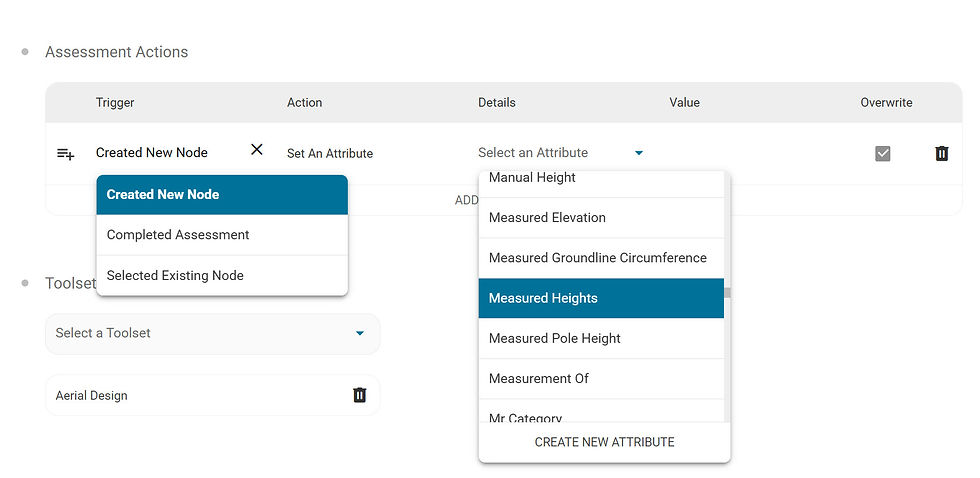Select Manual Height attribute
Image resolution: width=980 pixels, height=478 pixels.
[x=601, y=184]
